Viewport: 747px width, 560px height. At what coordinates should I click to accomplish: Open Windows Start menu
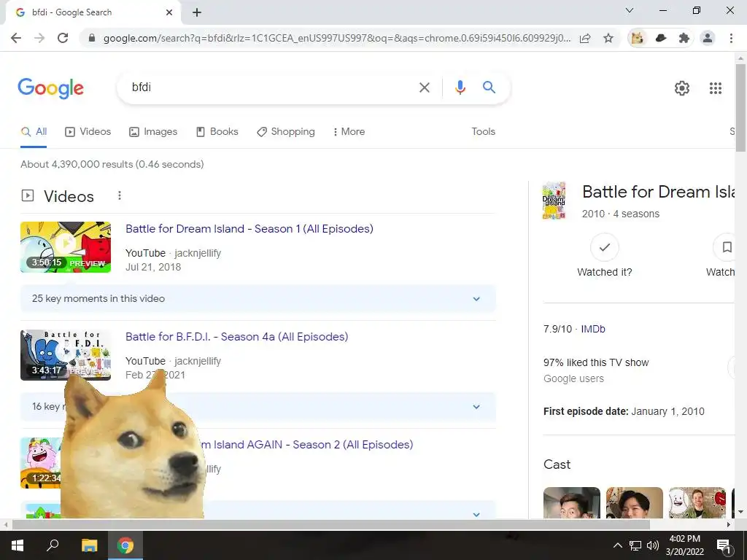coord(18,545)
